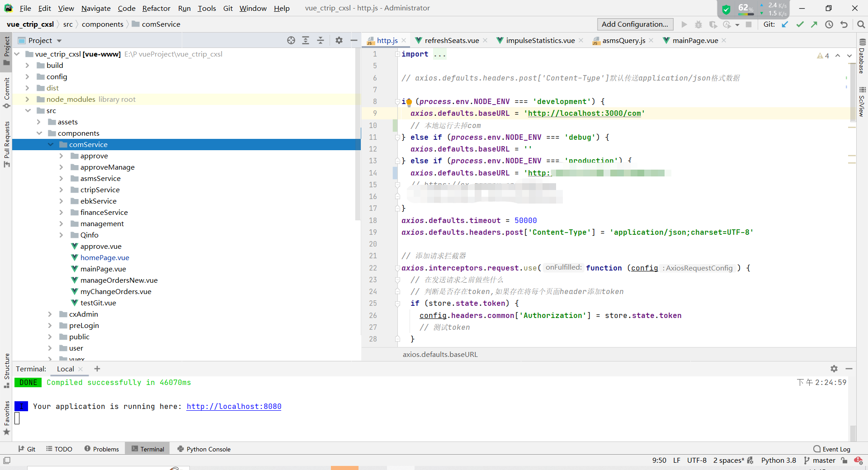Toggle Terminal tool window button
Viewport: 868px width, 470px height.
147,449
